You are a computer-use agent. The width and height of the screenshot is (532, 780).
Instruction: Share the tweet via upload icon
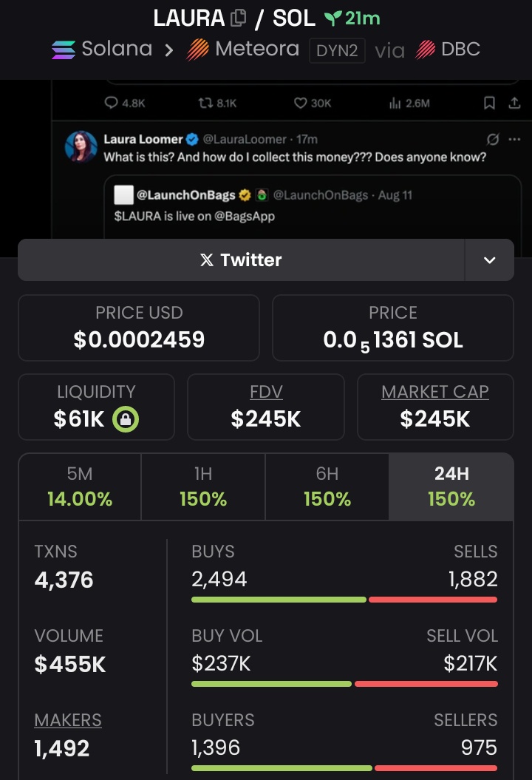point(514,103)
